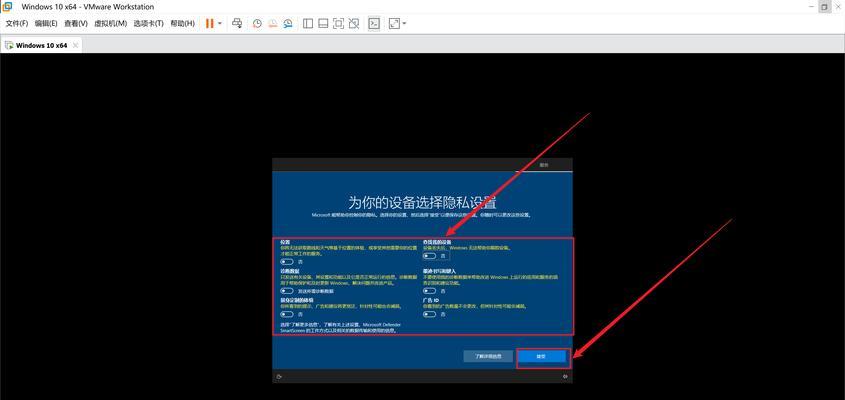Select the 服务 step at setup top
The width and height of the screenshot is (845, 400).
(x=544, y=165)
